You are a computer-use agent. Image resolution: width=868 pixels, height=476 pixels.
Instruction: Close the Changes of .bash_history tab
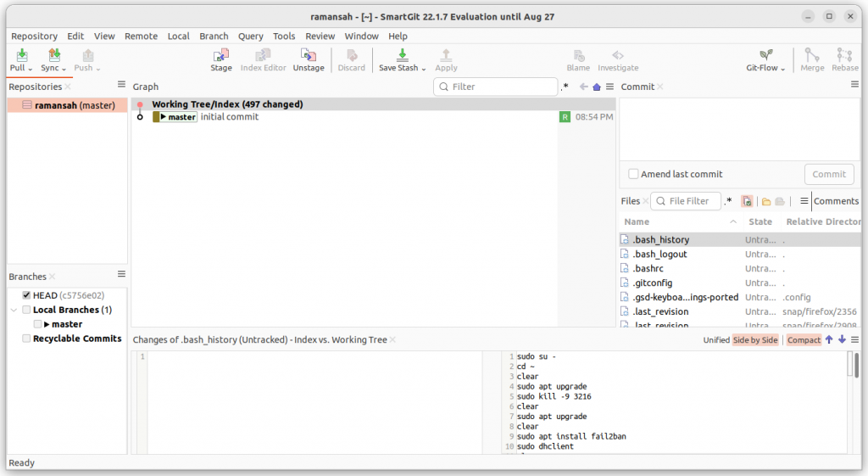pos(392,339)
